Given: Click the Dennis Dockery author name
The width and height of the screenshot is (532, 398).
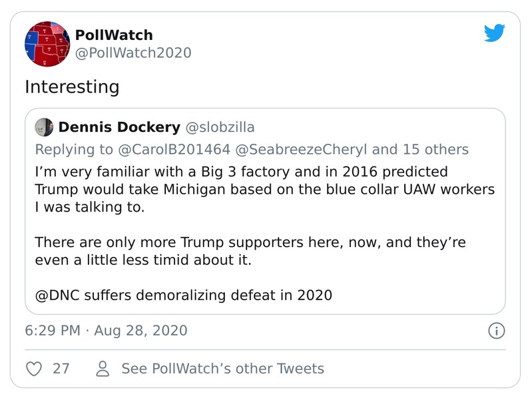Looking at the screenshot, I should 119,127.
